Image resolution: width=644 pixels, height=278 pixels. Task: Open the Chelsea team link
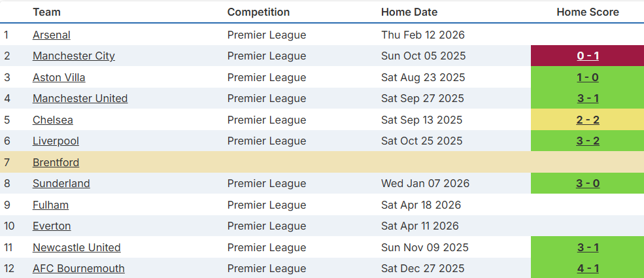tap(53, 120)
